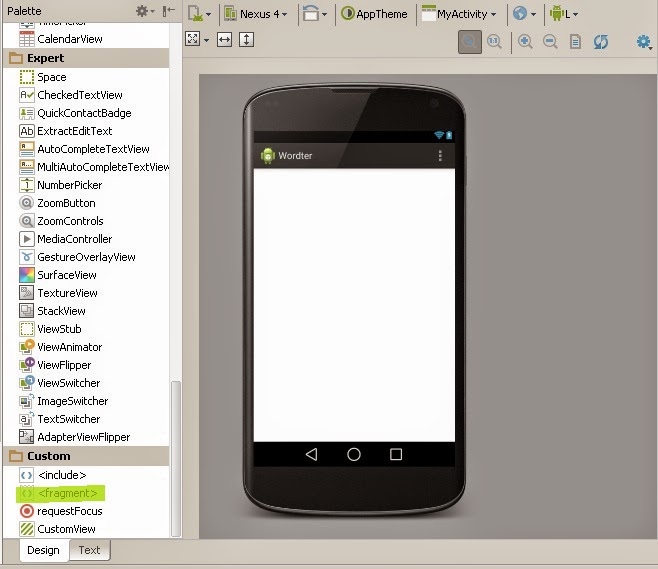This screenshot has width=658, height=569.
Task: Select the CheckedTextView icon
Action: pos(27,95)
